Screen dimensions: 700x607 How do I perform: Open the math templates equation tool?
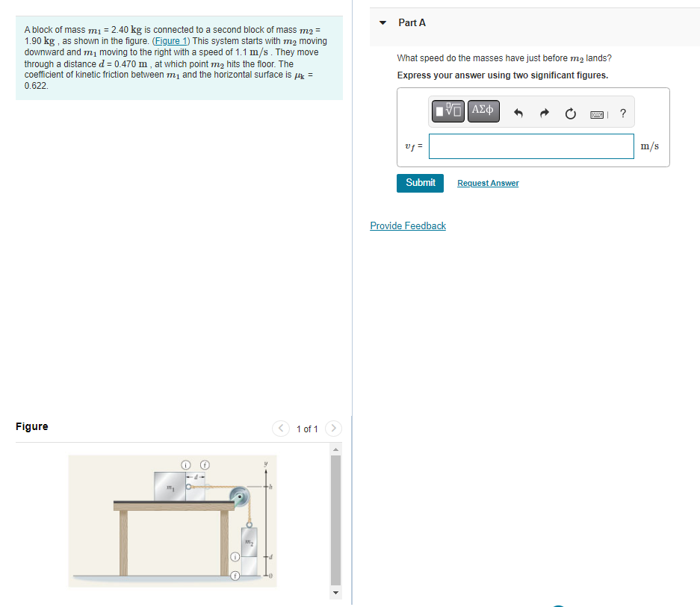point(446,110)
